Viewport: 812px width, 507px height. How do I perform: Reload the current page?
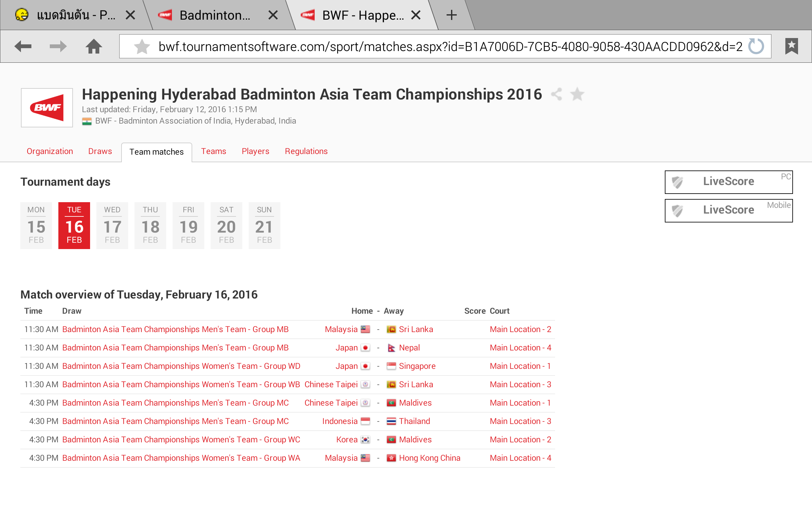[756, 46]
